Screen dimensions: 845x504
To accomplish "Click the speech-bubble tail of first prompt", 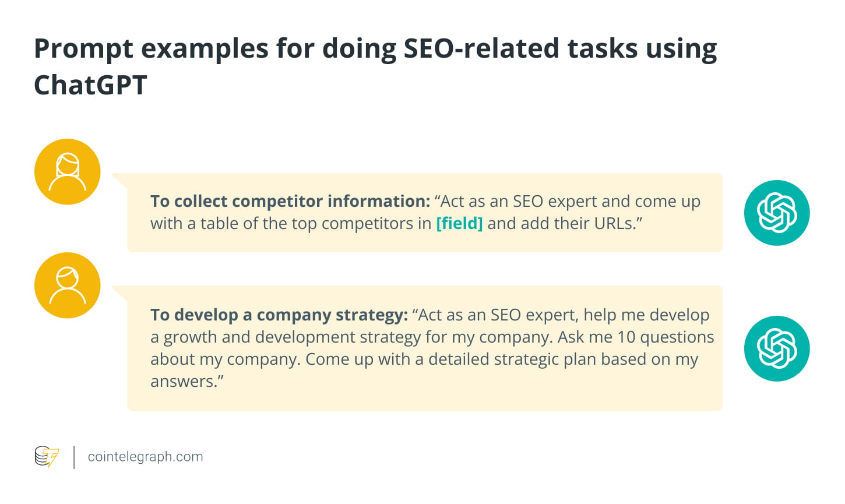I will point(121,180).
